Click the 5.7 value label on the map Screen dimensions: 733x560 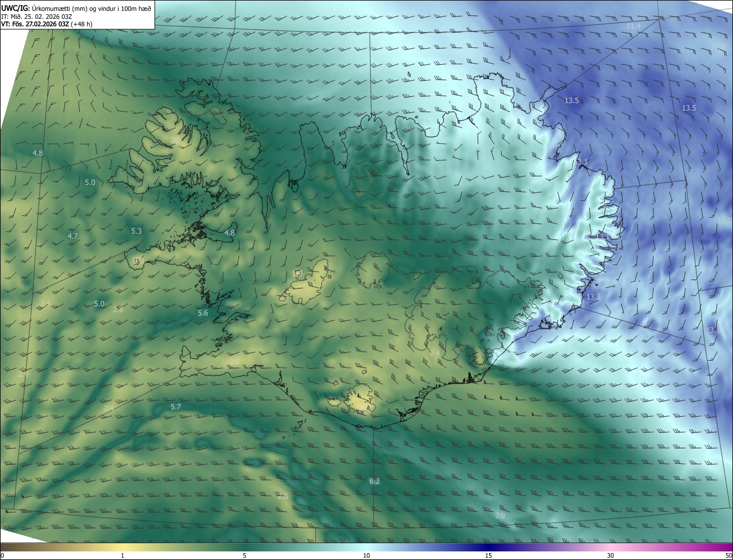pyautogui.click(x=176, y=407)
